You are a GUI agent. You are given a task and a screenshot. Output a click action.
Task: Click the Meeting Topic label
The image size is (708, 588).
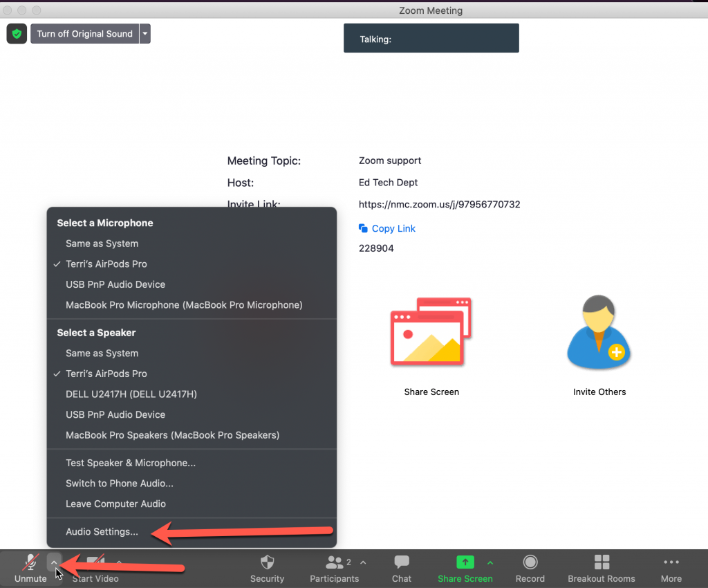tap(263, 160)
